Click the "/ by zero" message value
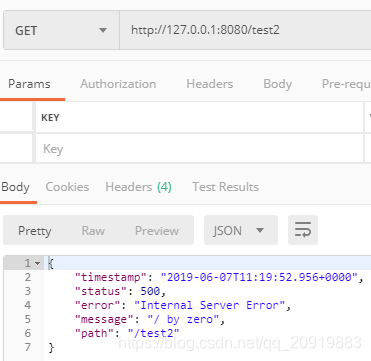This screenshot has width=371, height=361. pyautogui.click(x=183, y=319)
